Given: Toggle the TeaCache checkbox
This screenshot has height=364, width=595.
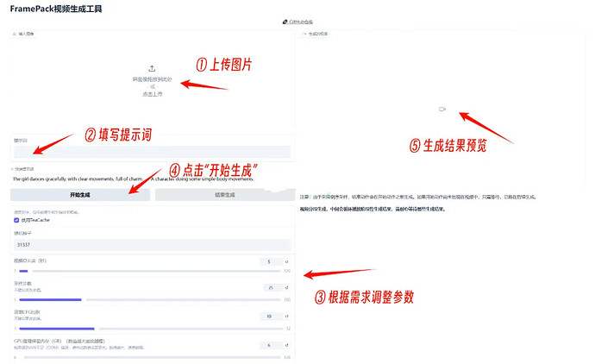Looking at the screenshot, I should tap(16, 220).
